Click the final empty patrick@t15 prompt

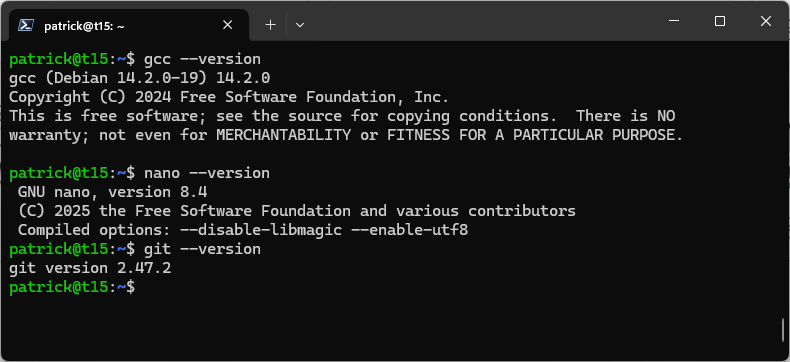[x=72, y=287]
